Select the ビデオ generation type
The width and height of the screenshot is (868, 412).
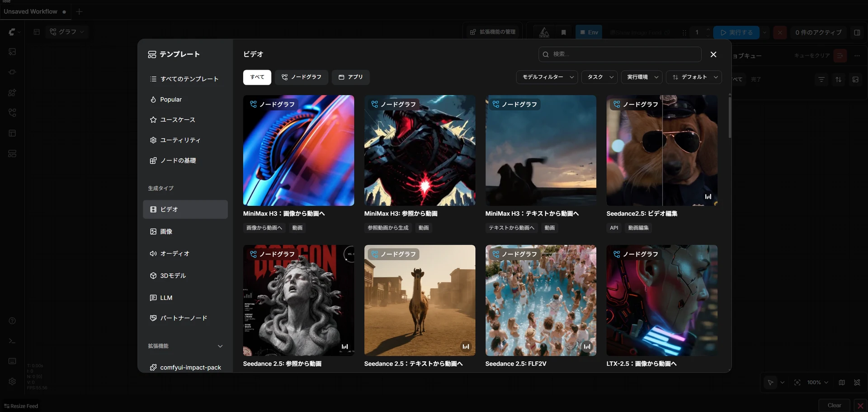point(185,210)
